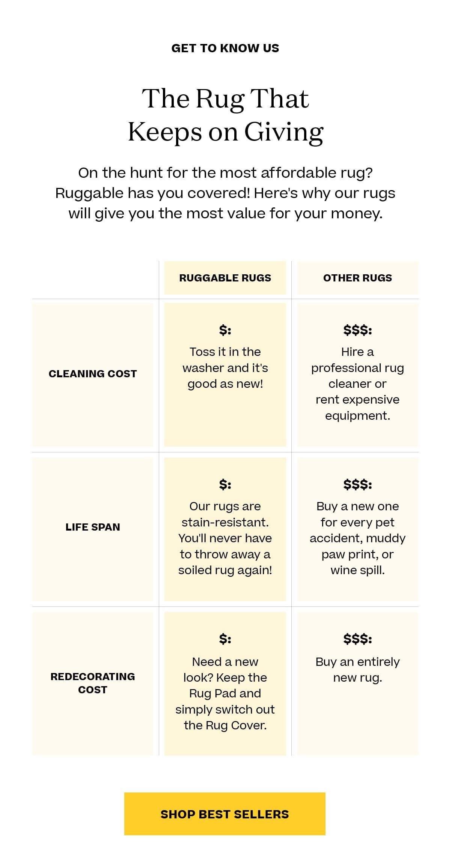Click the intro paragraph about affordable rugs

click(225, 193)
